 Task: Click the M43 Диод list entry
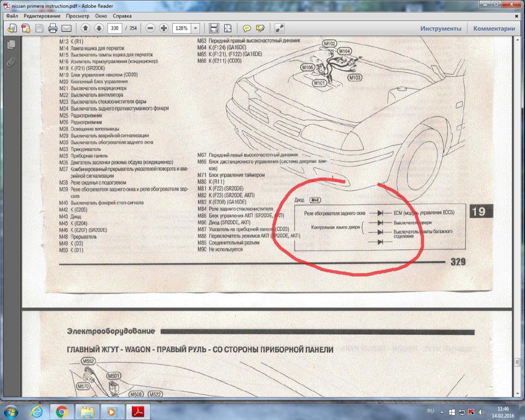[70, 217]
